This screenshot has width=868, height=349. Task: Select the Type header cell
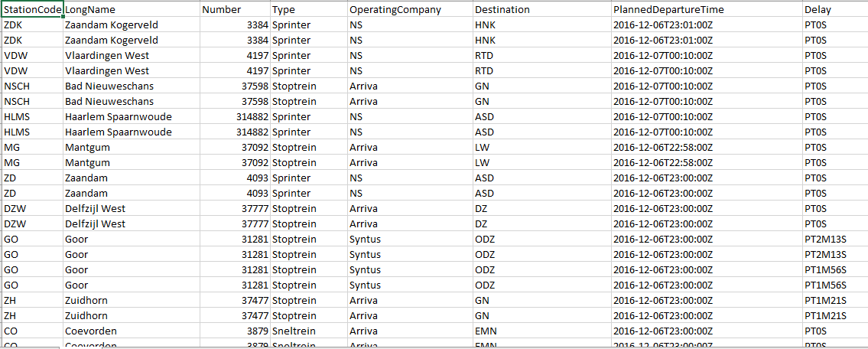tap(308, 10)
